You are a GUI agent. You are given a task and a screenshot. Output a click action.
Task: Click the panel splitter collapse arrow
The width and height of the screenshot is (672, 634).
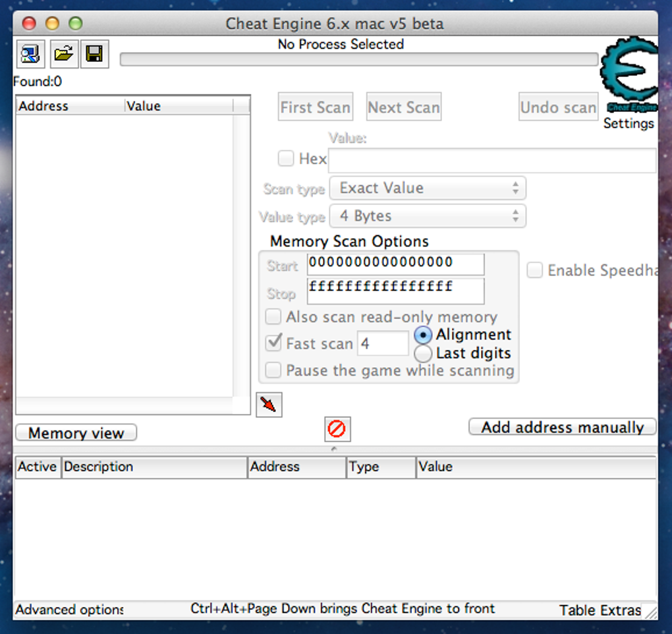[334, 449]
